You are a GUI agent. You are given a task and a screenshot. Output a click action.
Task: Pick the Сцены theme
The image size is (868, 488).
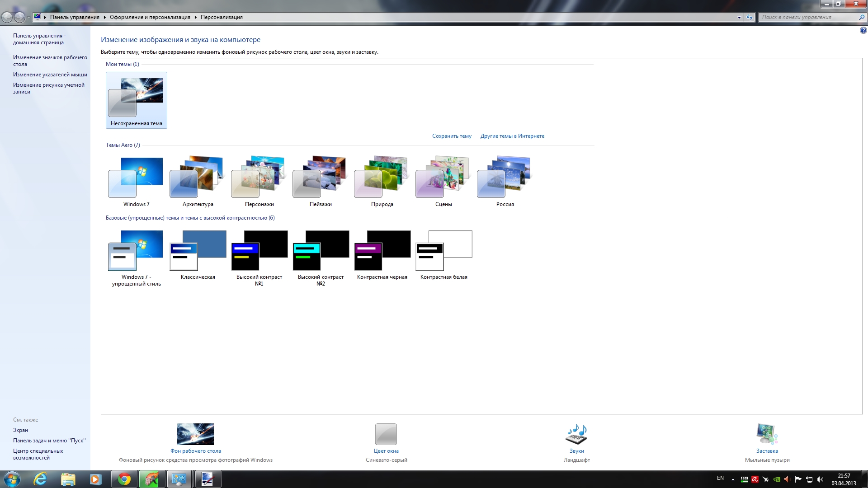tap(443, 181)
